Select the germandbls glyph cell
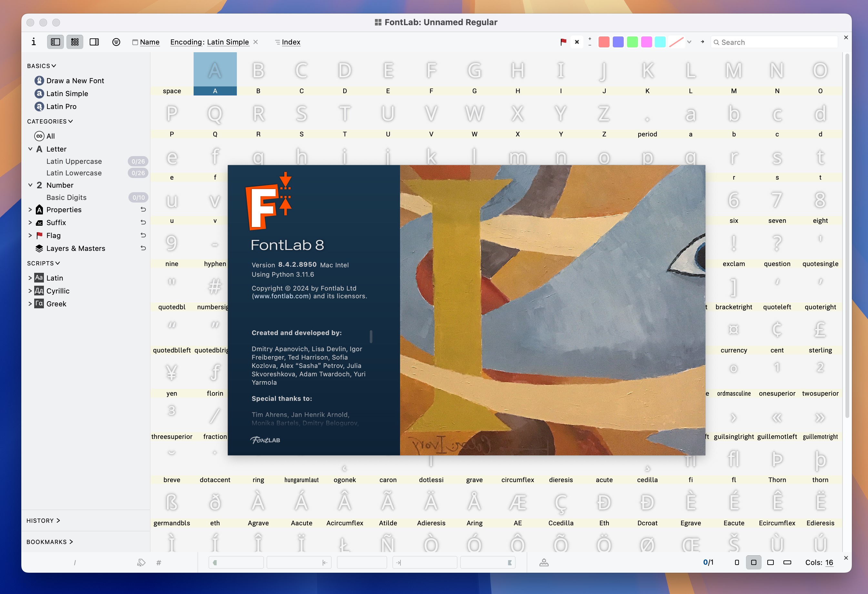The height and width of the screenshot is (594, 868). [172, 506]
